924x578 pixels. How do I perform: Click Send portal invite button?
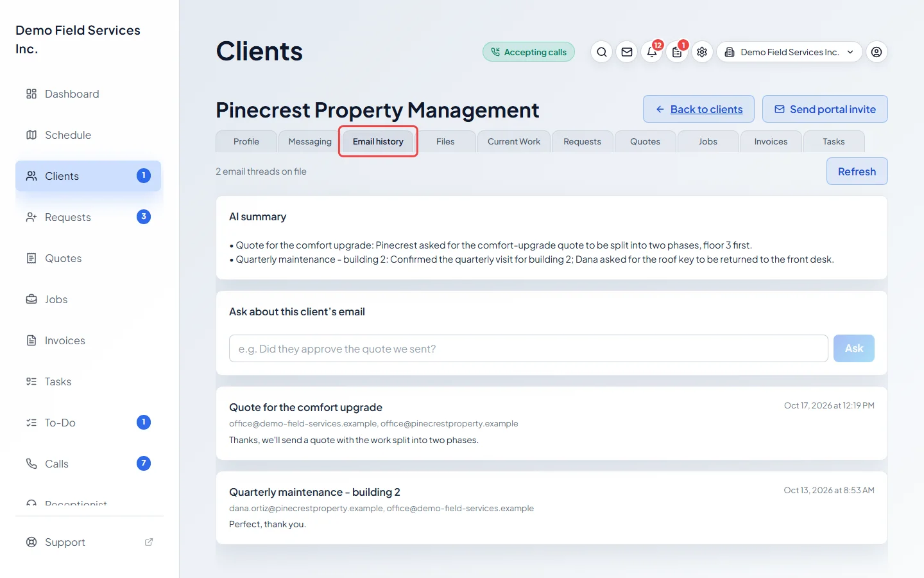tap(825, 109)
